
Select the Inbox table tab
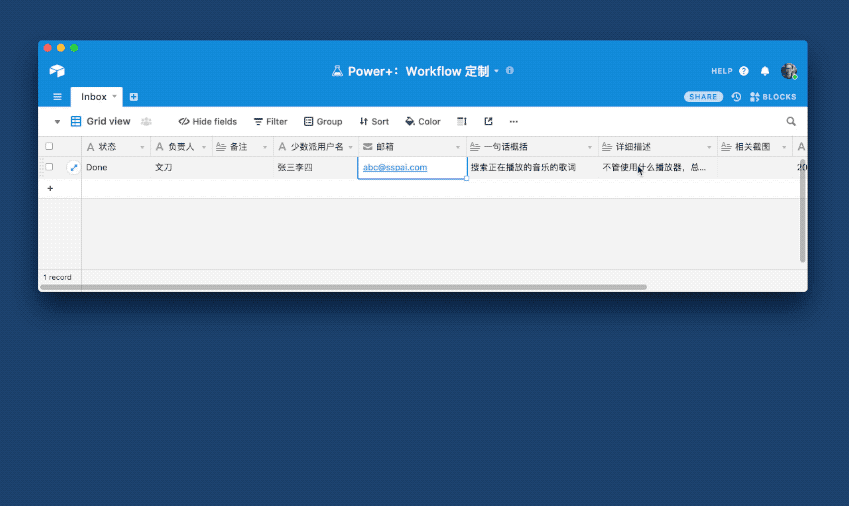(94, 97)
